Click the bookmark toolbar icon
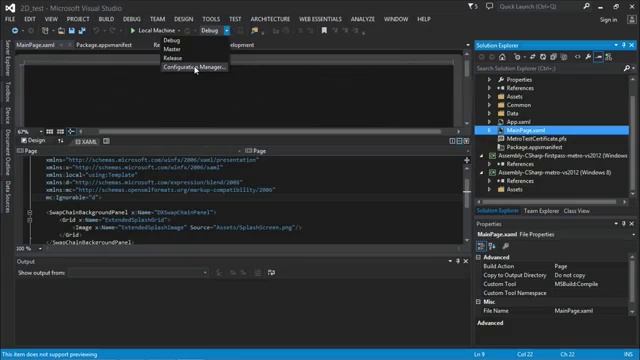640x360 pixels. coord(324,31)
